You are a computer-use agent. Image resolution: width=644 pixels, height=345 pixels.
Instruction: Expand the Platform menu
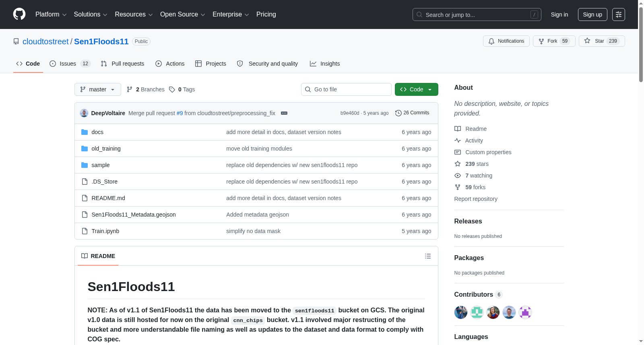tap(51, 14)
